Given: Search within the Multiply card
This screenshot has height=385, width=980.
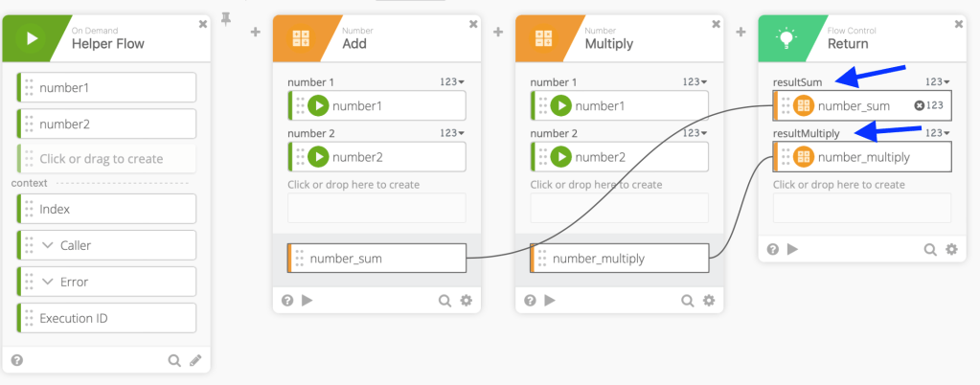Looking at the screenshot, I should 687,300.
